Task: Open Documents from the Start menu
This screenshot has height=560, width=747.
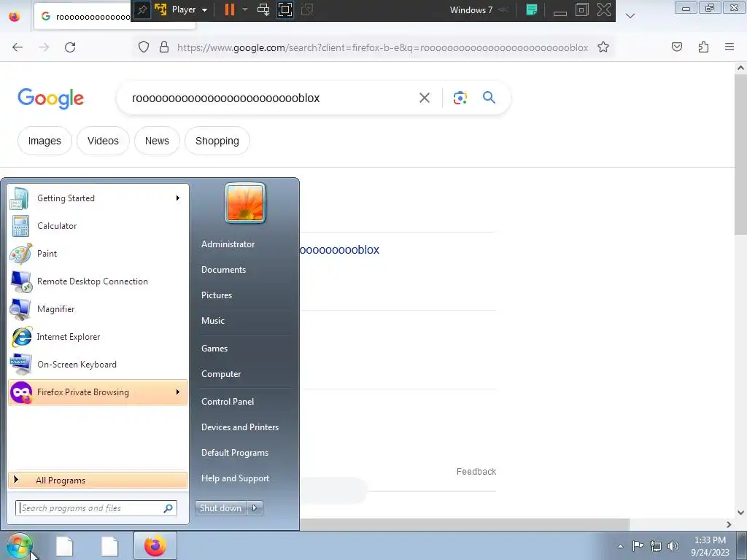Action: pos(223,270)
